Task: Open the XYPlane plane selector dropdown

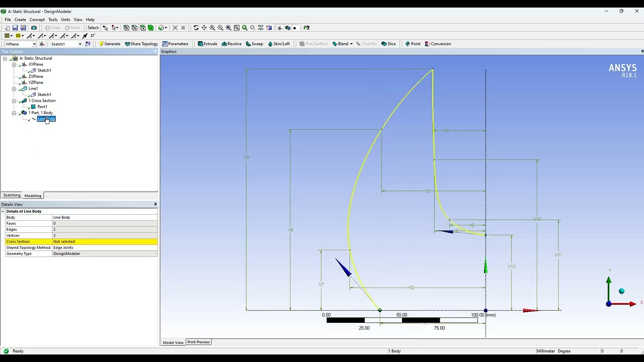Action: [x=34, y=44]
